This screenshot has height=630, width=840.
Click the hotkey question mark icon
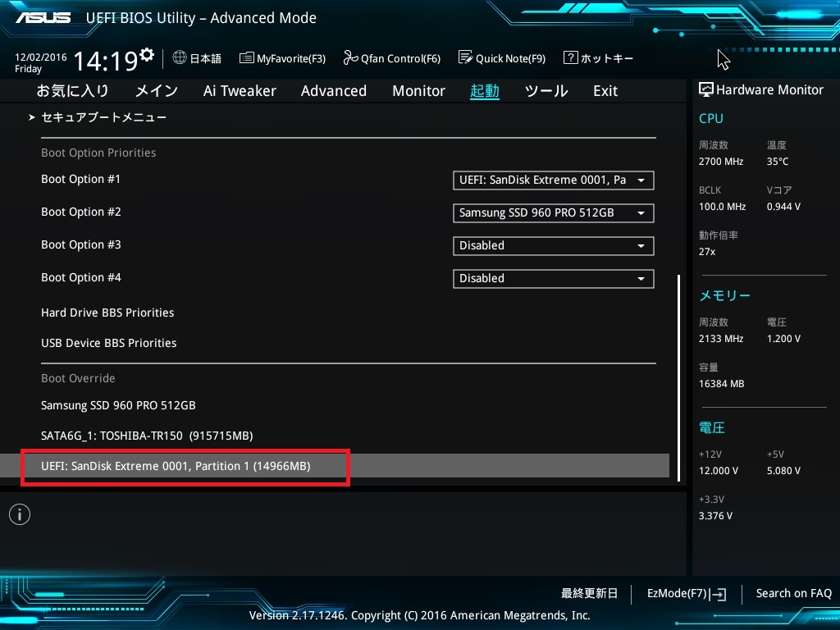[571, 57]
